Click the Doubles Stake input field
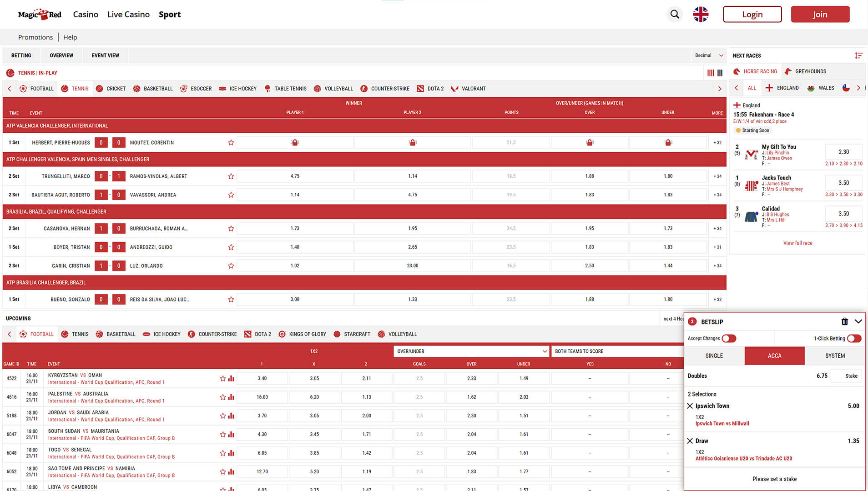This screenshot has width=868, height=491. click(846, 376)
